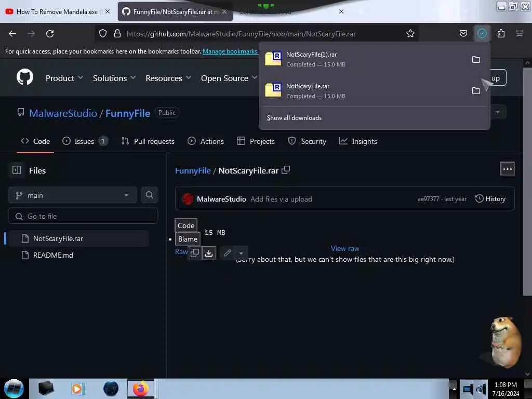Select NotScaryFile.rar in the file tree

click(78, 238)
